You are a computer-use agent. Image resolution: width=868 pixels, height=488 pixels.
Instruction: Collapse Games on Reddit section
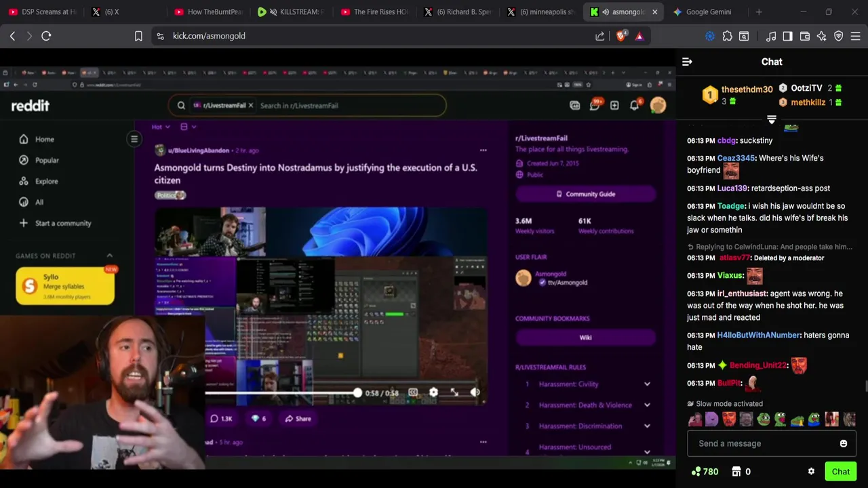[109, 256]
